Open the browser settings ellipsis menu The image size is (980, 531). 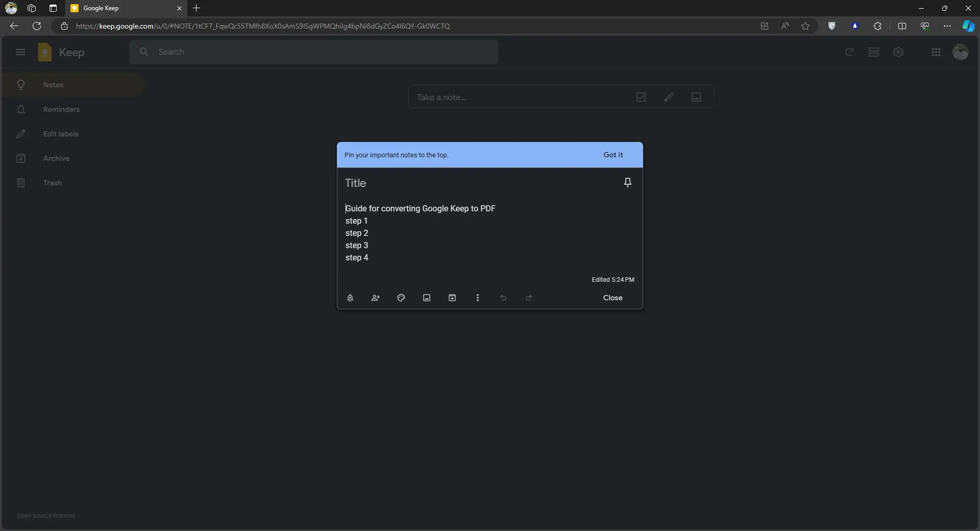point(947,26)
